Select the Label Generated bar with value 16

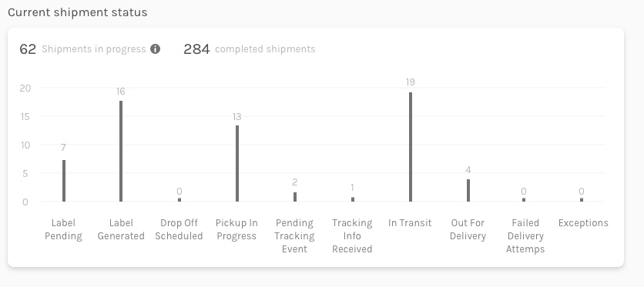(x=121, y=152)
